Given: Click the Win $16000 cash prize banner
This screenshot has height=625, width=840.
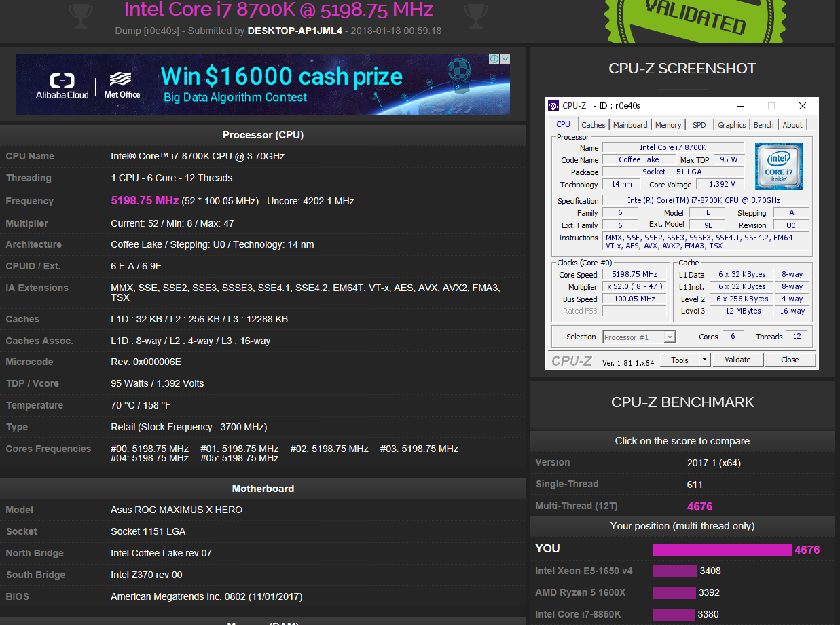Looking at the screenshot, I should [263, 84].
